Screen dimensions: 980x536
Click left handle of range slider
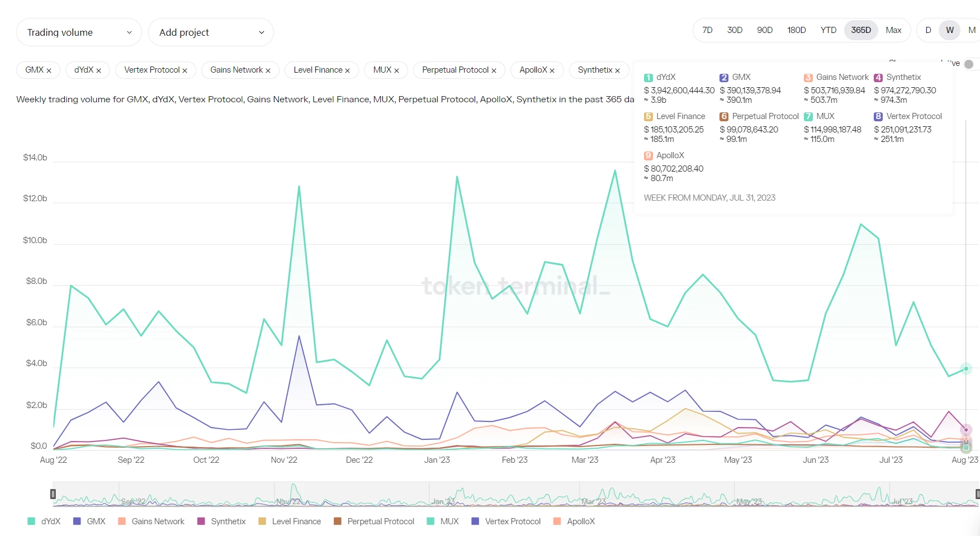tap(53, 494)
